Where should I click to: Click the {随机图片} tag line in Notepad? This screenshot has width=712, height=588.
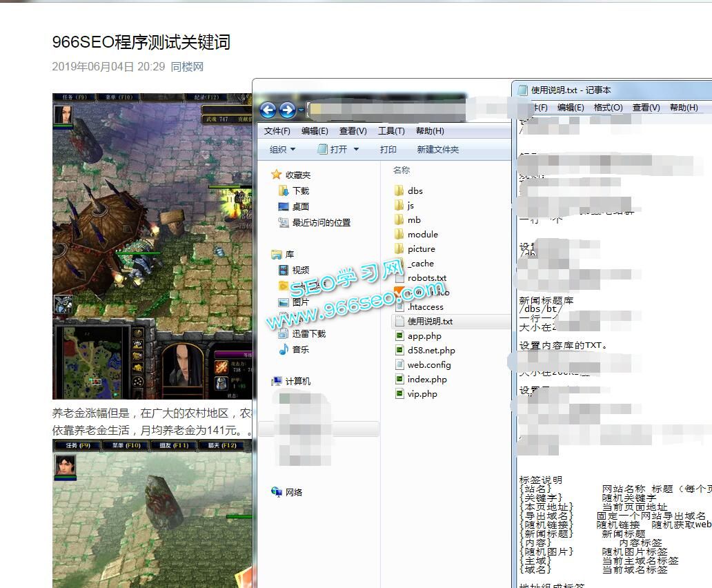click(x=593, y=551)
